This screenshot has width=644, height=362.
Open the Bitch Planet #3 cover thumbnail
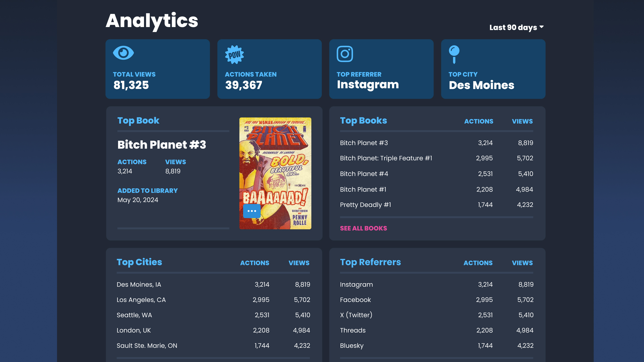275,173
